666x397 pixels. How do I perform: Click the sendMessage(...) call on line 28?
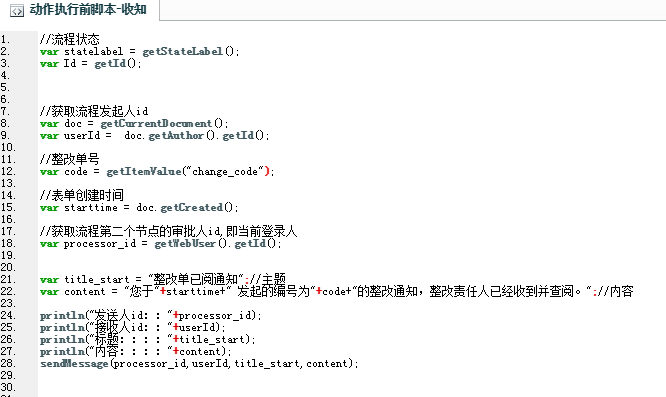coord(199,363)
